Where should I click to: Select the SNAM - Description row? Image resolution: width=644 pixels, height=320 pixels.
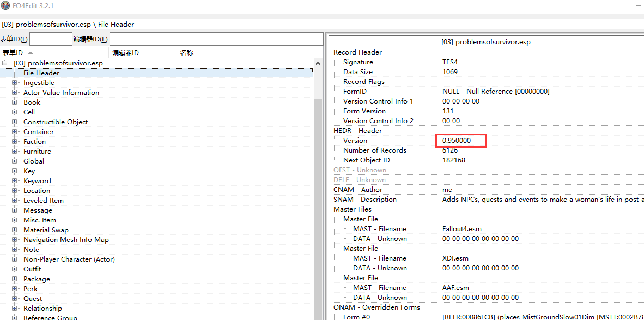(365, 200)
